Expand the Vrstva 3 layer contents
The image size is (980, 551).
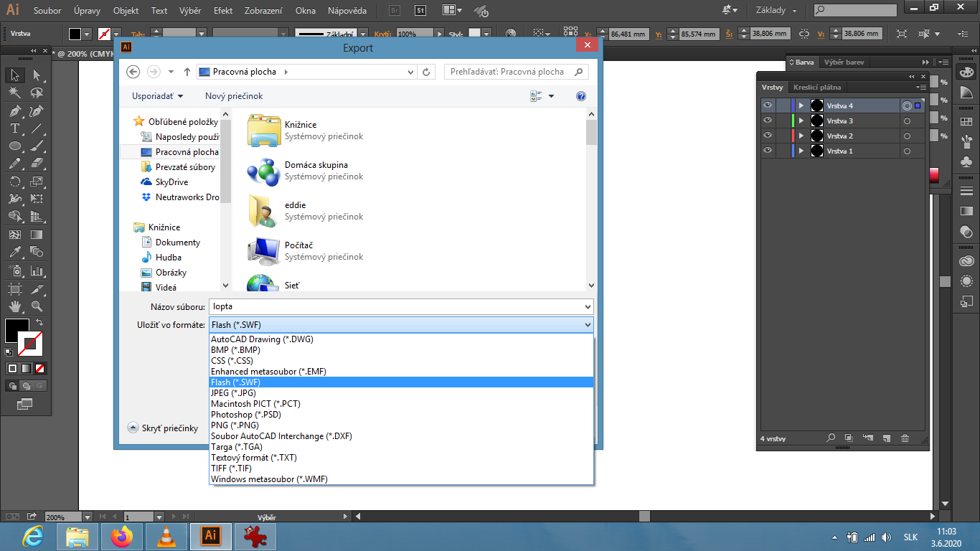coord(801,121)
